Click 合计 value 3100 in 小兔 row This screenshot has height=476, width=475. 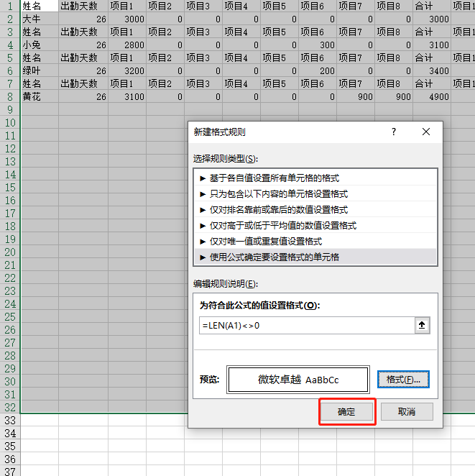click(432, 45)
